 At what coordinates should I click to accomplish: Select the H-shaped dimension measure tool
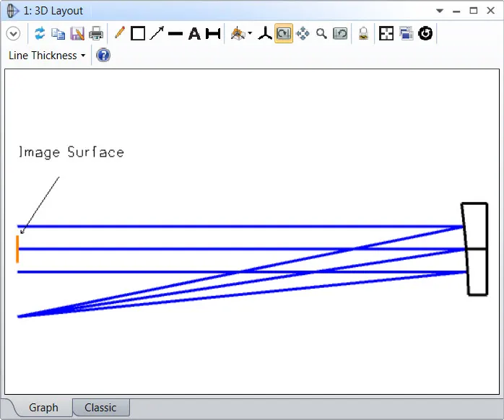point(213,33)
